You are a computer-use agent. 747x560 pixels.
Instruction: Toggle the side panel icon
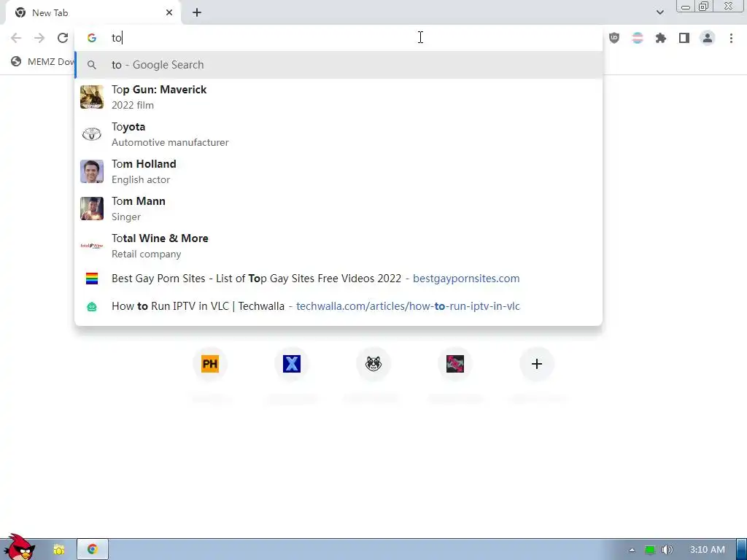point(684,38)
